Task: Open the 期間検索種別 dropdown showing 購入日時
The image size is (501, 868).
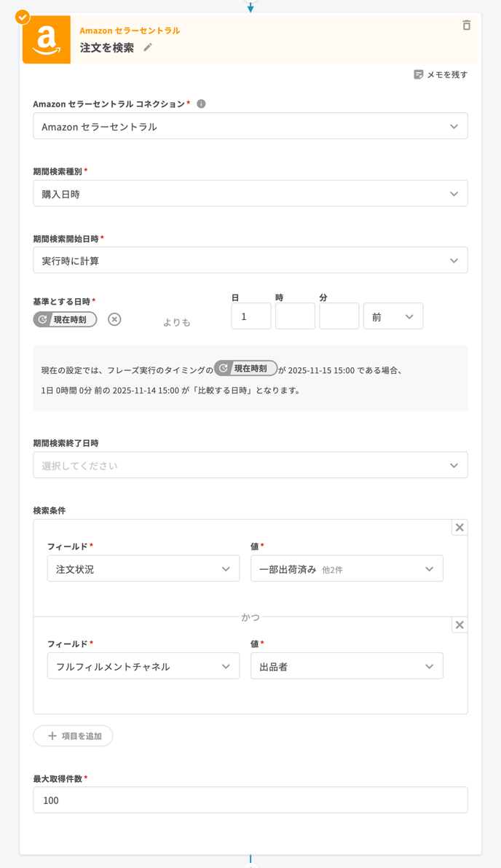Action: [x=250, y=194]
